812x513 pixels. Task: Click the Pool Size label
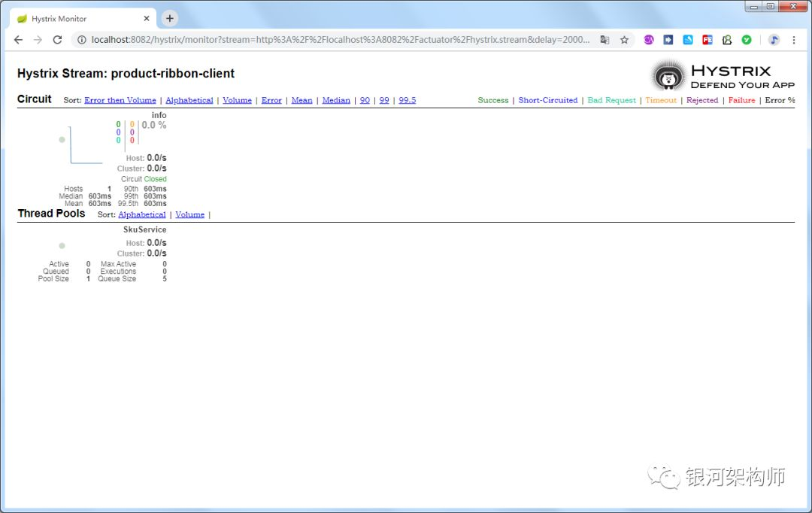pos(53,279)
